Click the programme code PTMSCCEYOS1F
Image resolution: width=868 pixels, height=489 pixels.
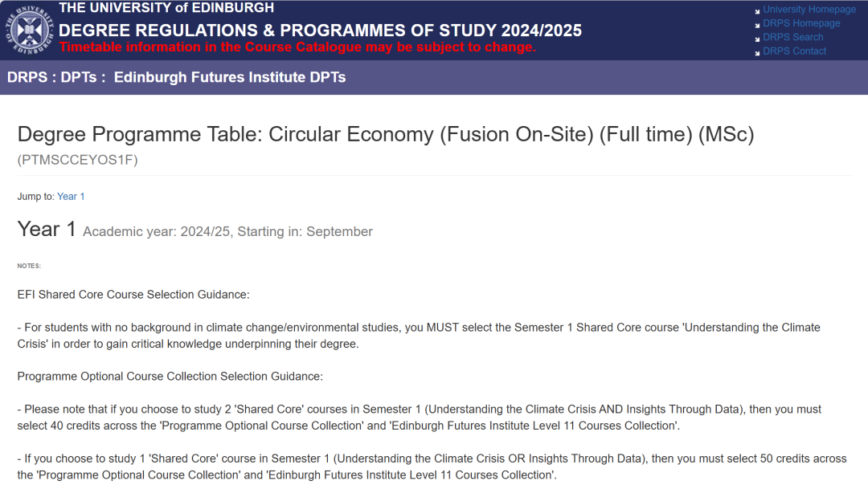[x=77, y=160]
